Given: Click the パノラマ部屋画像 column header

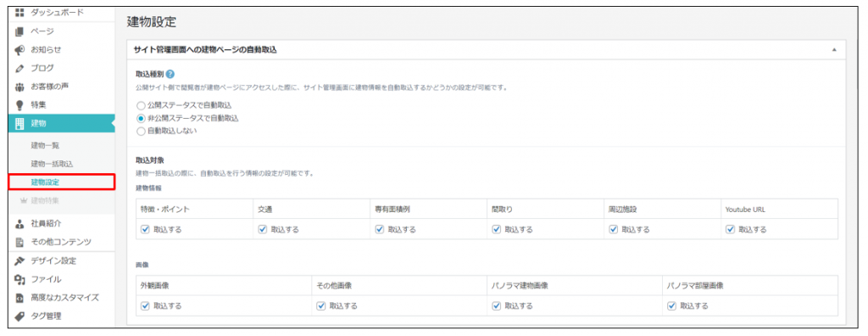Looking at the screenshot, I should [696, 286].
